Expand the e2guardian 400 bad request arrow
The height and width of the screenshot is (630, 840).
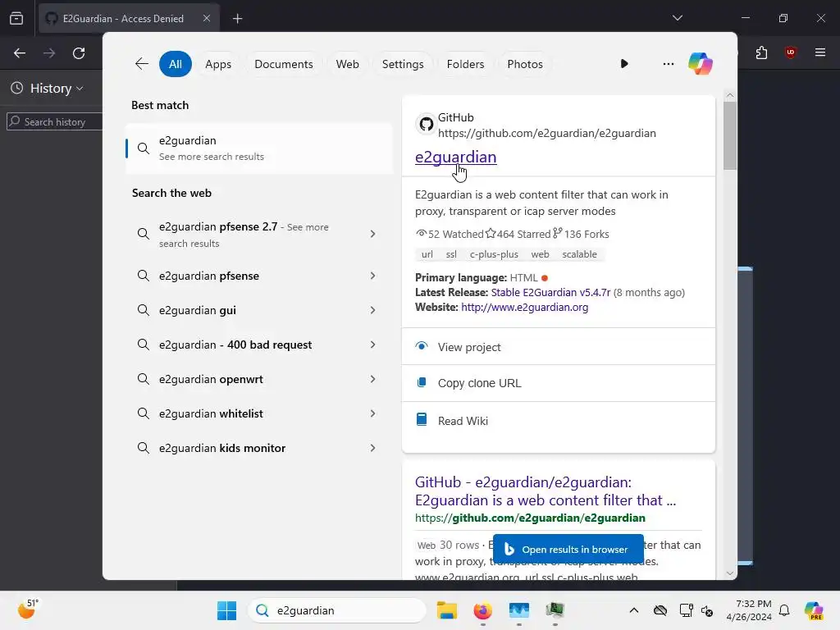click(373, 345)
